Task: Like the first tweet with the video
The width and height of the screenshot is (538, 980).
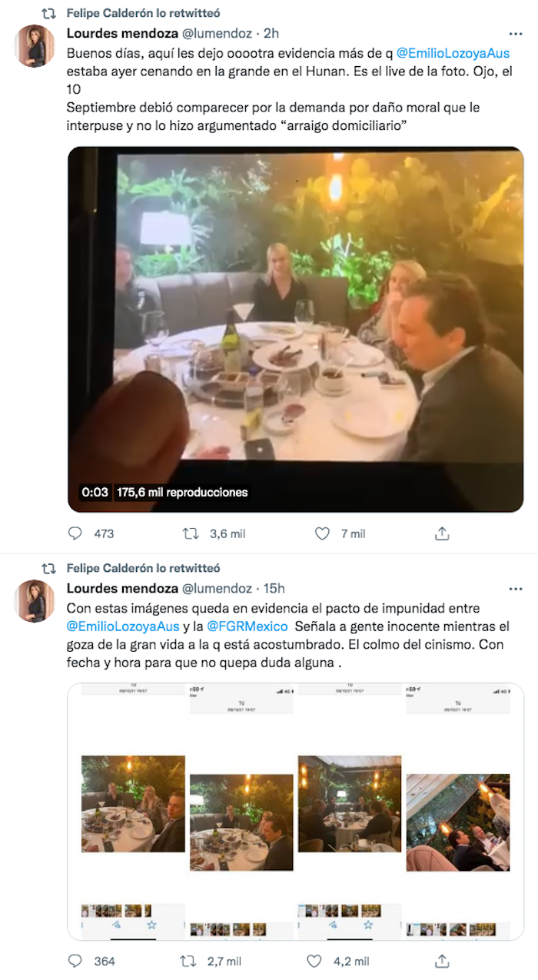Action: click(x=323, y=533)
